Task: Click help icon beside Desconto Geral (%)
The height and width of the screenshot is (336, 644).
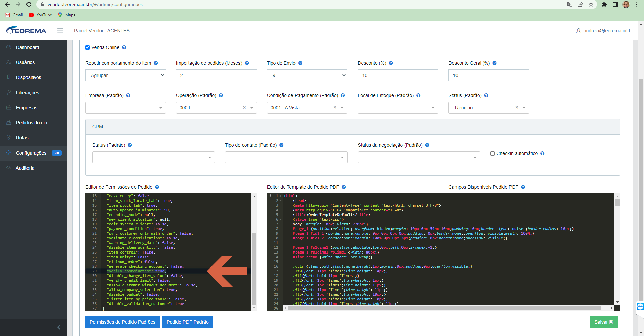Action: click(x=495, y=63)
